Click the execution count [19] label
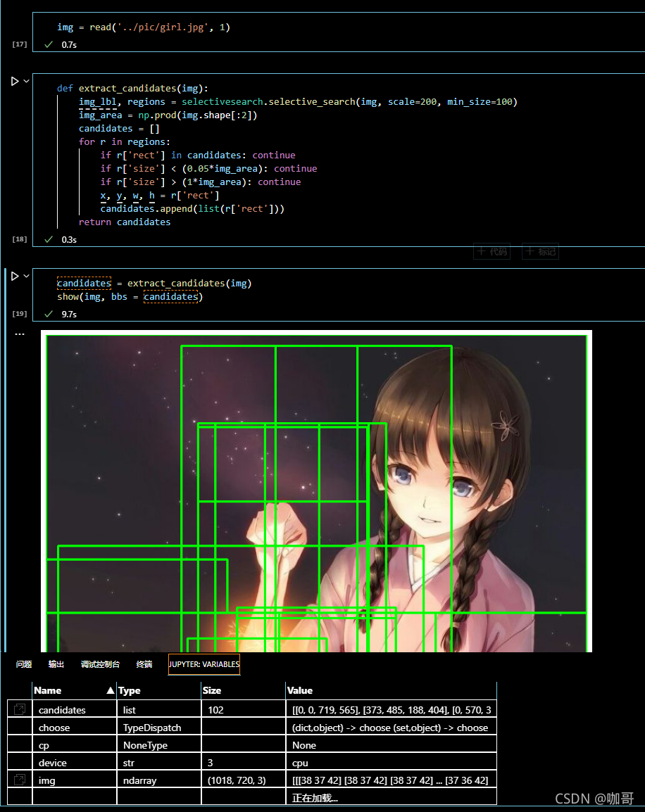The width and height of the screenshot is (645, 812). (20, 313)
